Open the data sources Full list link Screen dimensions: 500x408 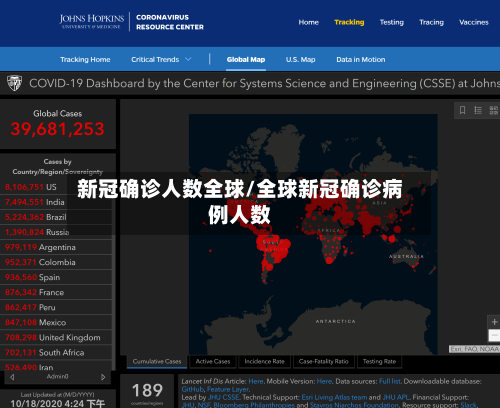(x=389, y=381)
